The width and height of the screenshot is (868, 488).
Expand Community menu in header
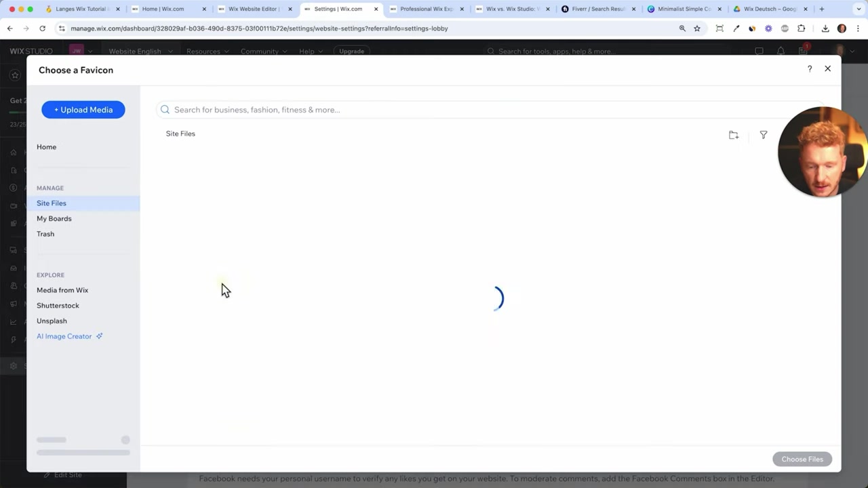(x=263, y=52)
